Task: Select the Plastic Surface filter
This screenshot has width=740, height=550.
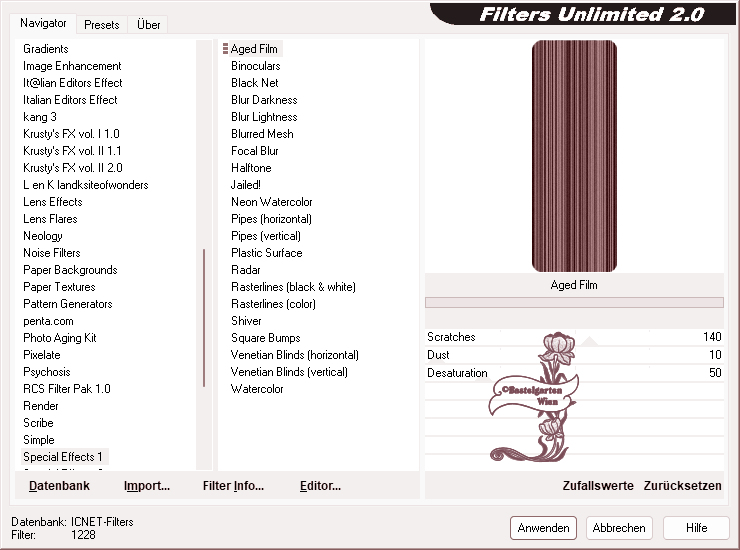Action: click(267, 253)
